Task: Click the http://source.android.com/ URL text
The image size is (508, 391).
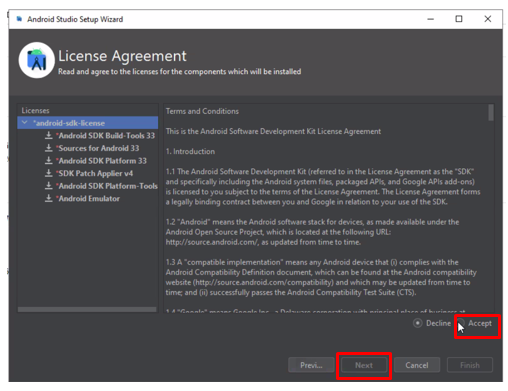Action: point(212,242)
